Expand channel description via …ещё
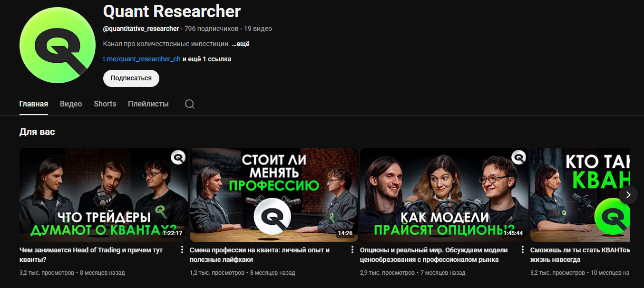Screen dimensions: 644x288 tap(241, 44)
